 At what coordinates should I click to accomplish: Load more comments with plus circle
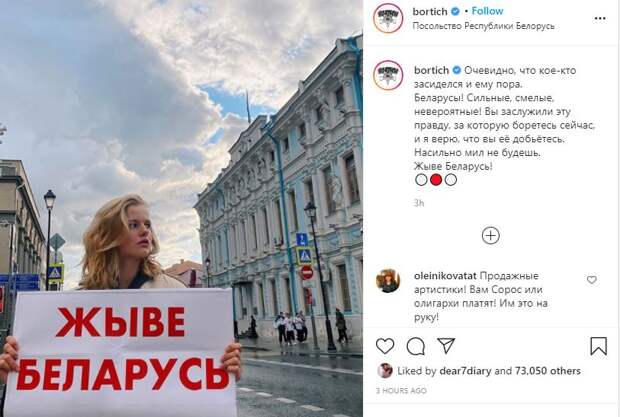[x=491, y=236]
